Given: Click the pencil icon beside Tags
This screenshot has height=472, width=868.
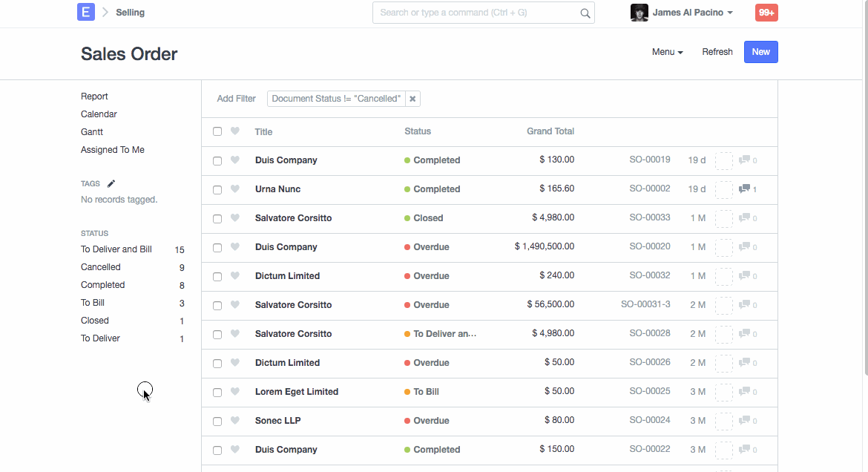Looking at the screenshot, I should 111,183.
